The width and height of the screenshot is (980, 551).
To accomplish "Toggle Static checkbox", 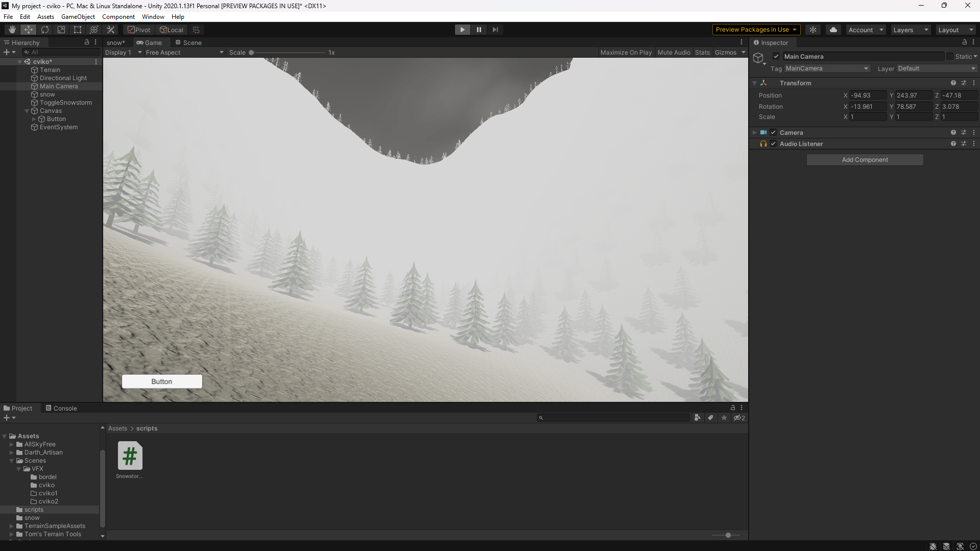I will 950,57.
